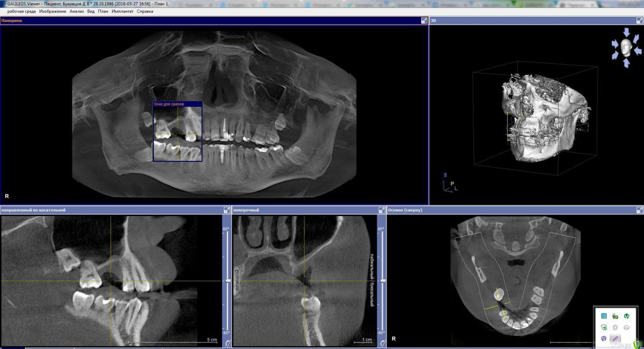Viewport: 644px width, 349px height.
Task: Maximize the tangential slice panel
Action: click(x=227, y=210)
